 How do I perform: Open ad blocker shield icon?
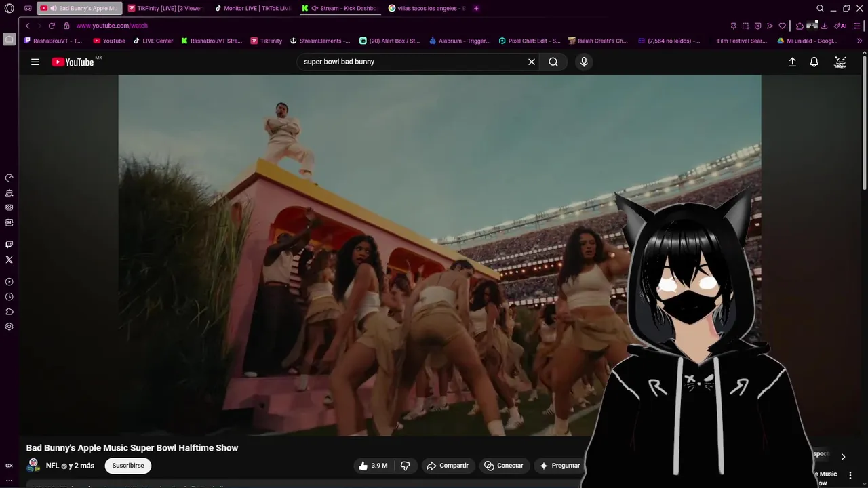pyautogui.click(x=757, y=26)
